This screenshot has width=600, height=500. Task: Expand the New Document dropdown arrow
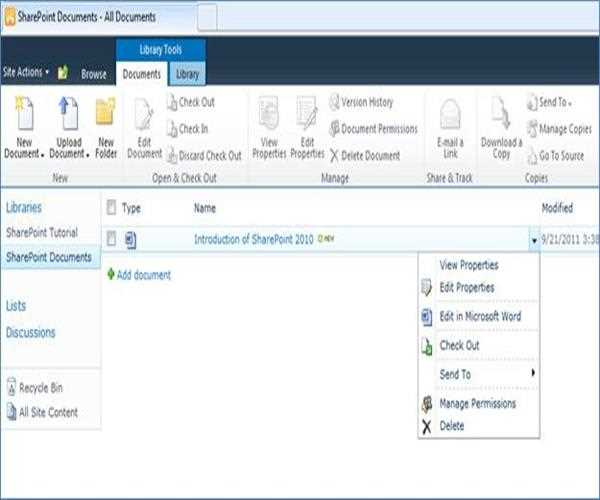point(42,155)
